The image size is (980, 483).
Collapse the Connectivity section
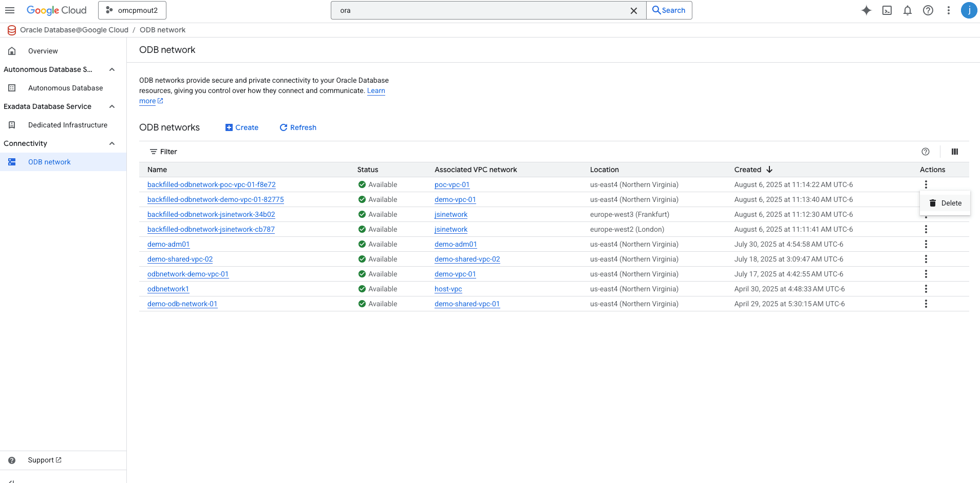112,143
